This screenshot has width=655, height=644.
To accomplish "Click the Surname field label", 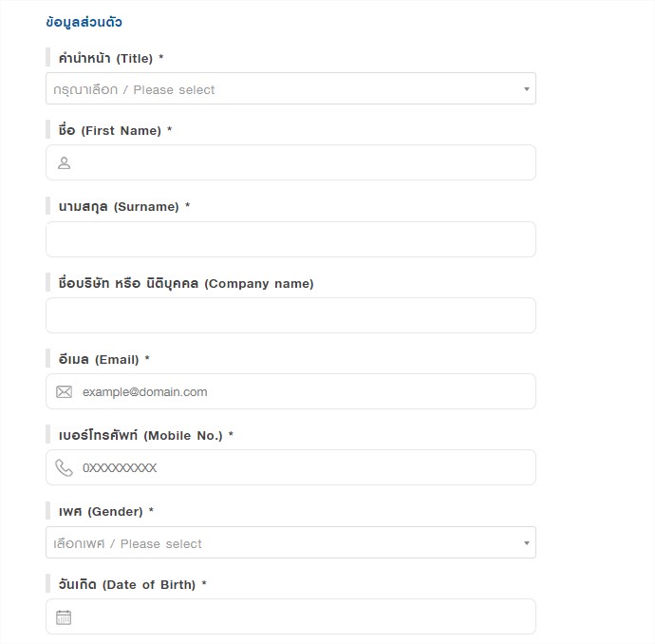I will 124,206.
